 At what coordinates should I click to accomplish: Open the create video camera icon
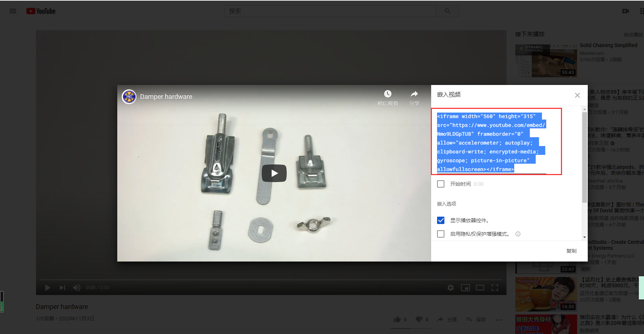click(x=625, y=11)
